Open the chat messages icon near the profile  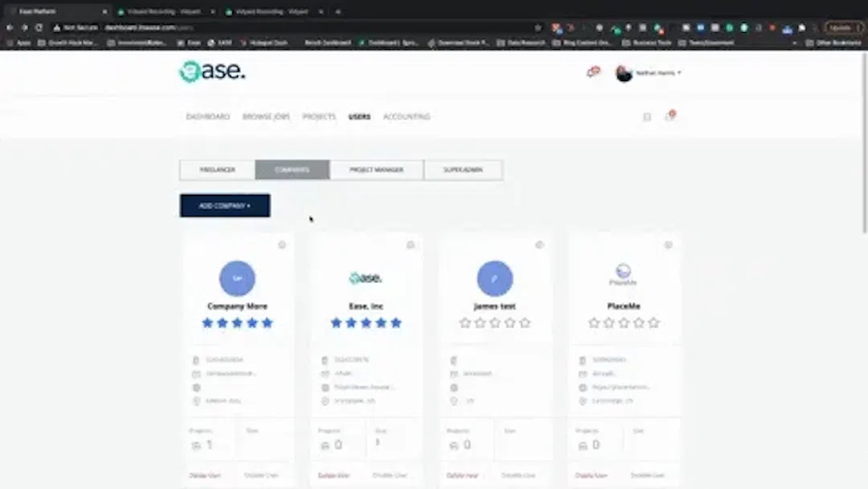pyautogui.click(x=593, y=72)
